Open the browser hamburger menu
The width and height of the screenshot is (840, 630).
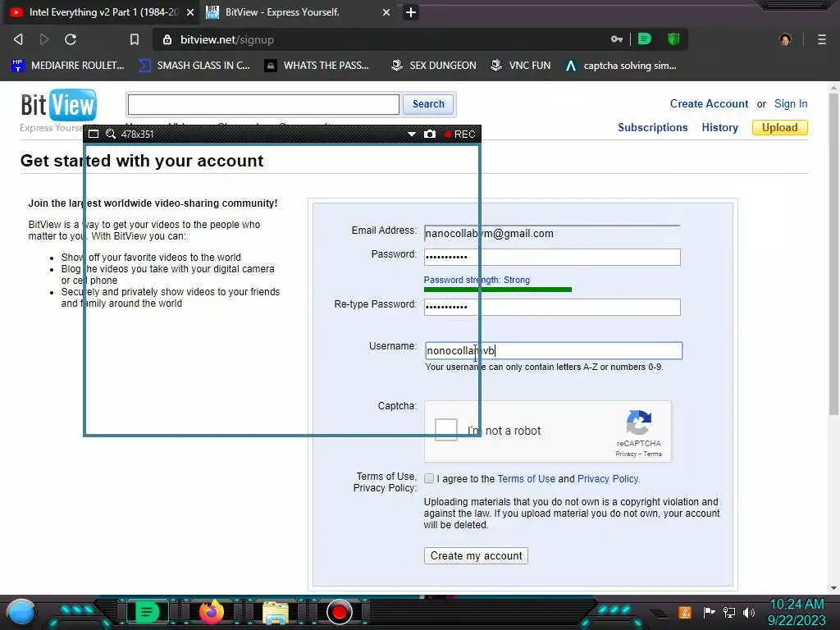pyautogui.click(x=822, y=39)
